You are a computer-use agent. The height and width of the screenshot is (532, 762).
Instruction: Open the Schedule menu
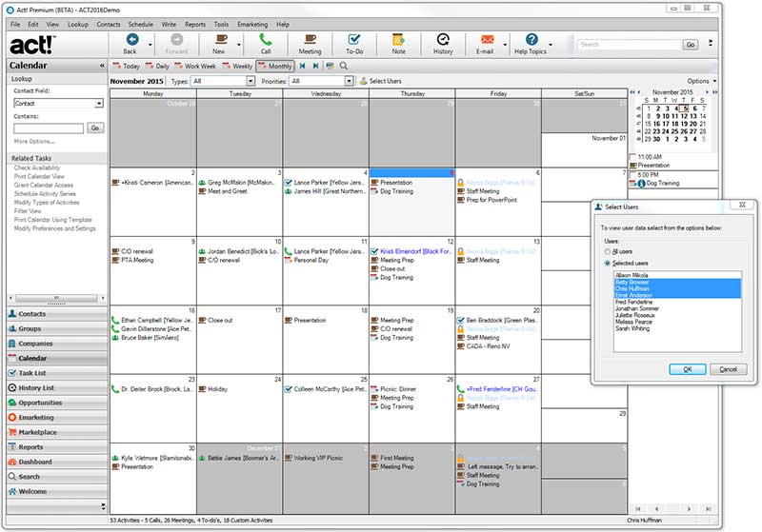click(x=140, y=25)
